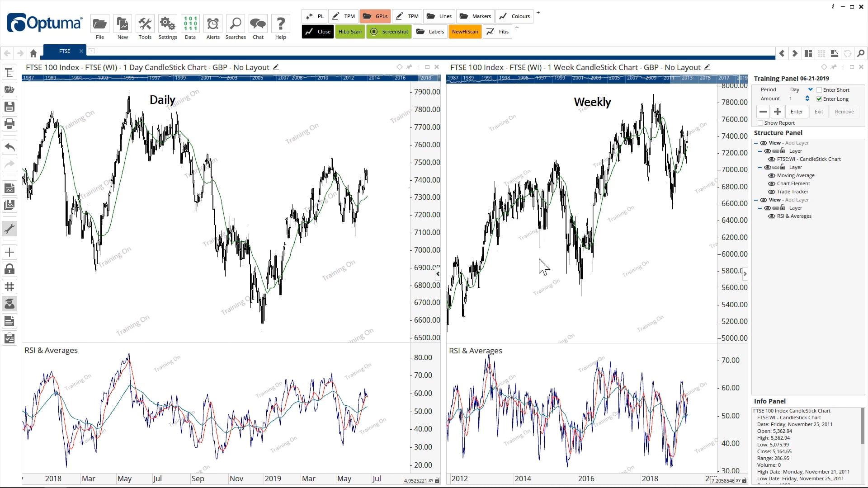868x488 pixels.
Task: Uncheck the Enter Long checkbox
Action: click(x=819, y=99)
